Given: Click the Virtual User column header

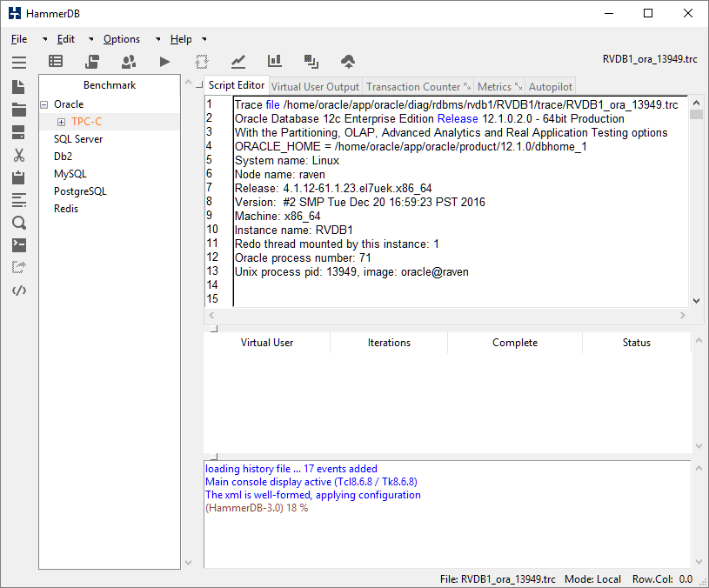Looking at the screenshot, I should point(267,343).
